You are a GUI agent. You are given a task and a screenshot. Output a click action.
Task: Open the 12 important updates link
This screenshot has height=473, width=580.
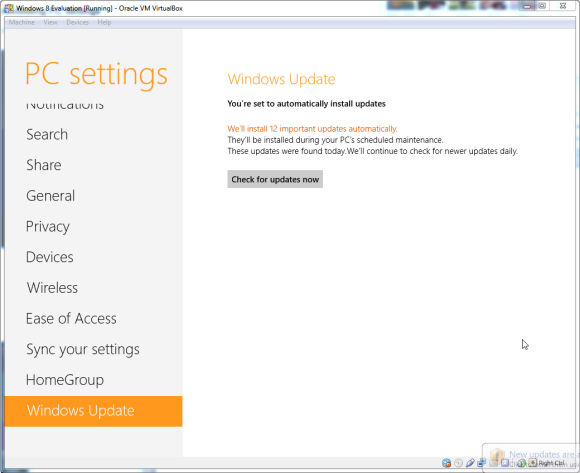[312, 129]
